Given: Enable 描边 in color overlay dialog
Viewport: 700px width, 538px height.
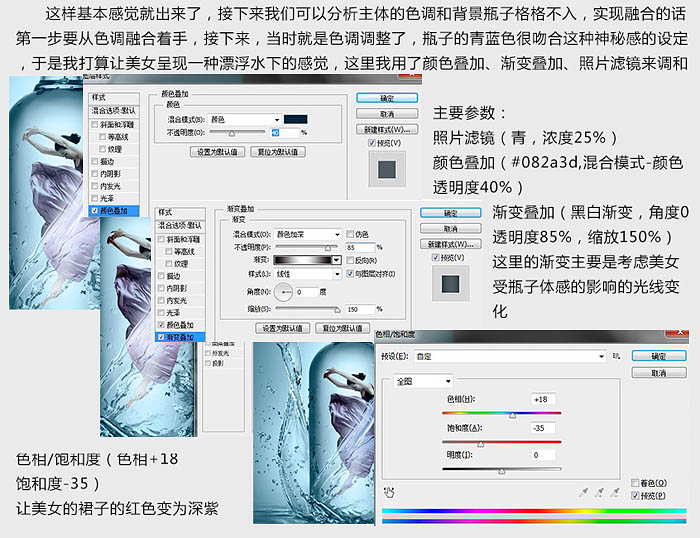Looking at the screenshot, I should click(x=95, y=161).
